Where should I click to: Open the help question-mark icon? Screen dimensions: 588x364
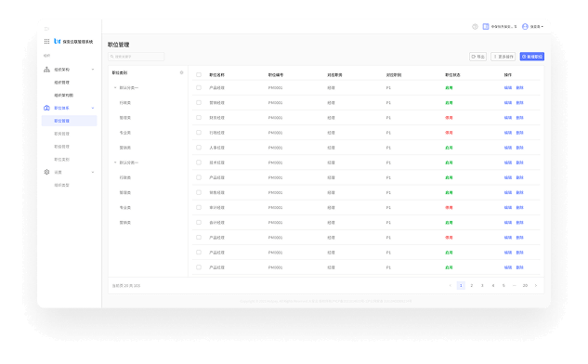click(x=475, y=27)
